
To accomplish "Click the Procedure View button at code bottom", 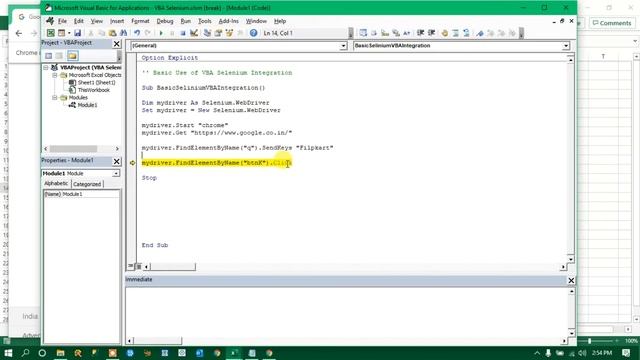I will point(131,267).
